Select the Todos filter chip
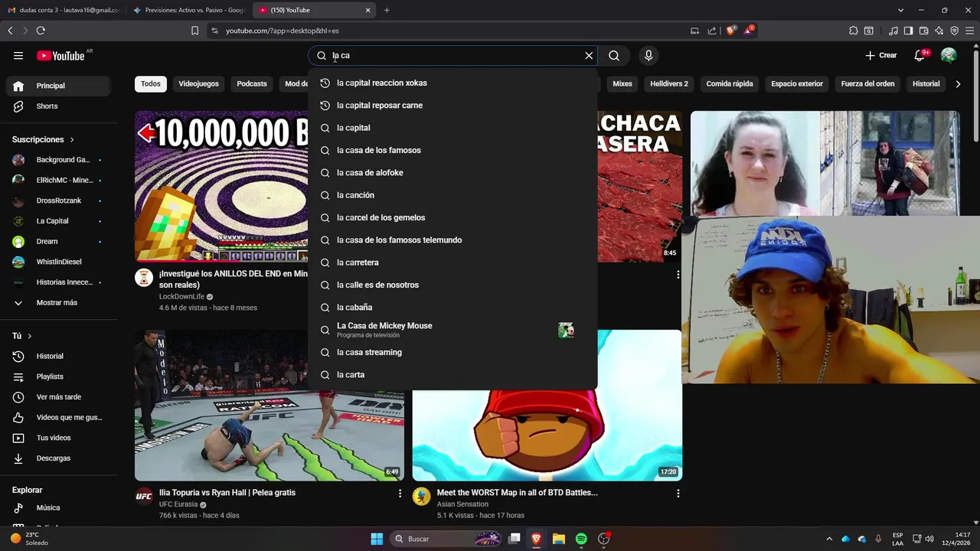 pos(151,83)
